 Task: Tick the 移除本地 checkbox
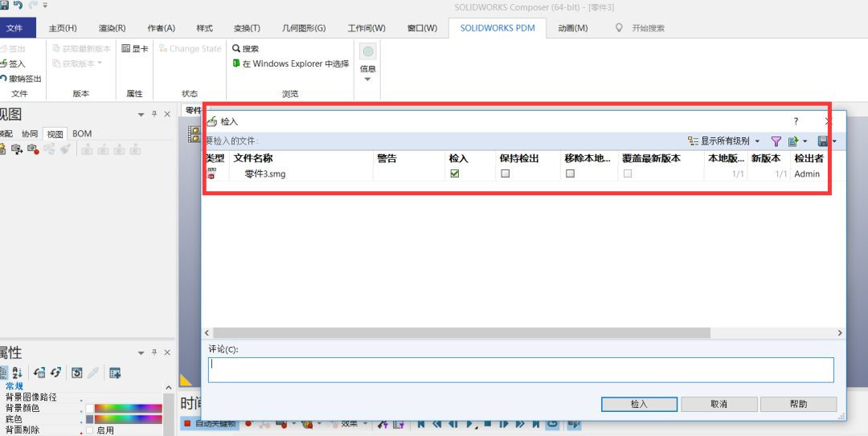(570, 173)
